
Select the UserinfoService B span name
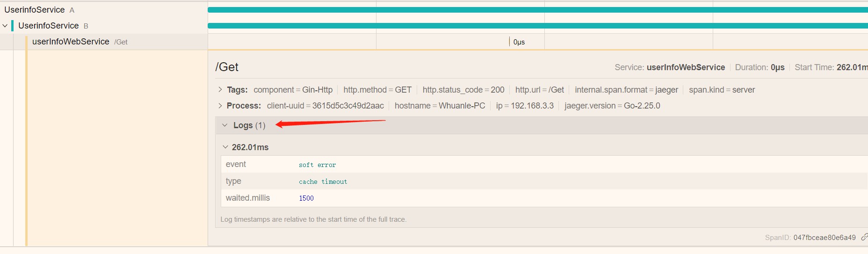48,26
